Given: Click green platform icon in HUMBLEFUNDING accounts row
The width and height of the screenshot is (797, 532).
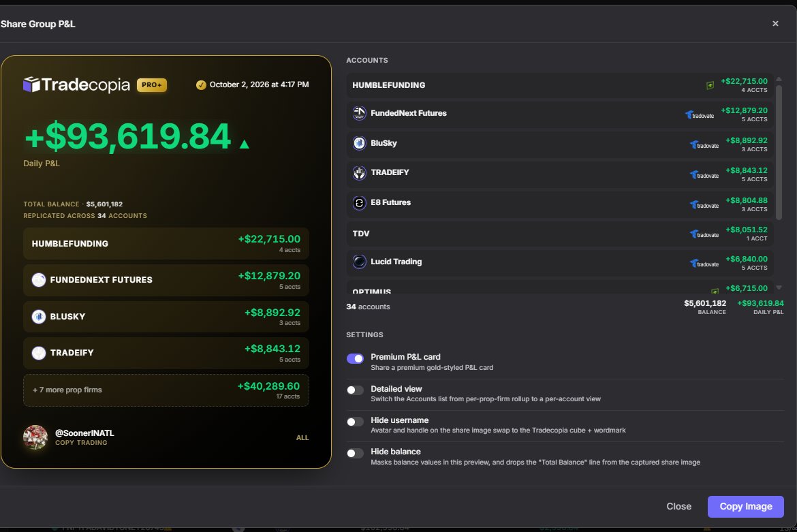Looking at the screenshot, I should click(x=710, y=85).
